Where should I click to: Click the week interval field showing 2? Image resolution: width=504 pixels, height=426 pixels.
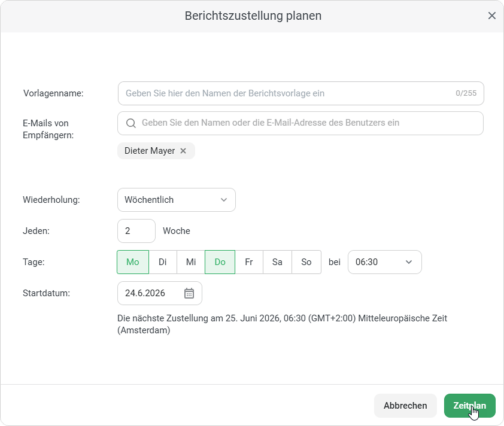[136, 231]
